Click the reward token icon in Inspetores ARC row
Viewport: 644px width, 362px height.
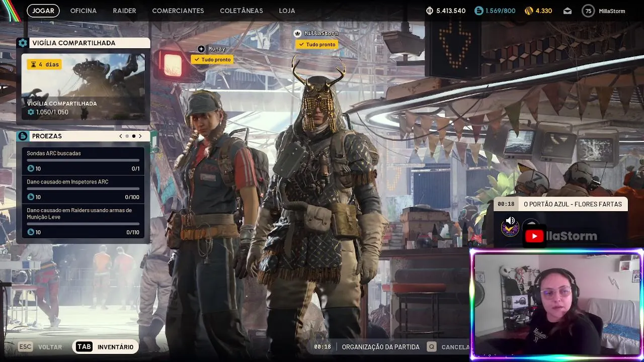31,197
